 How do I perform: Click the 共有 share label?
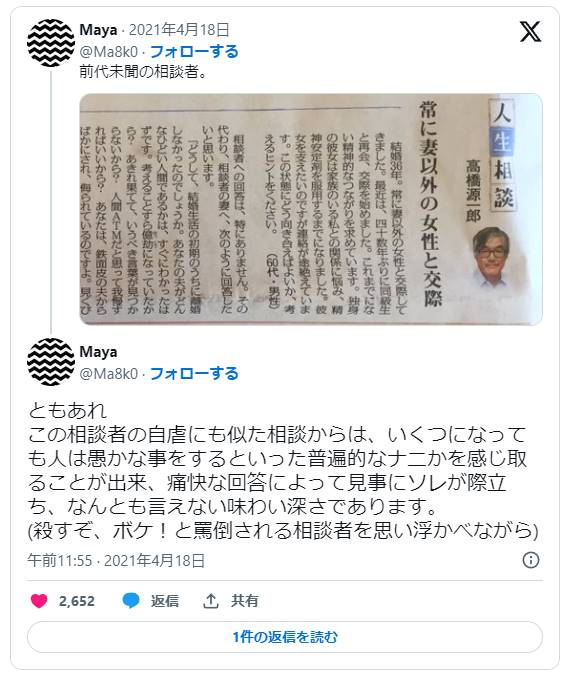pos(245,601)
